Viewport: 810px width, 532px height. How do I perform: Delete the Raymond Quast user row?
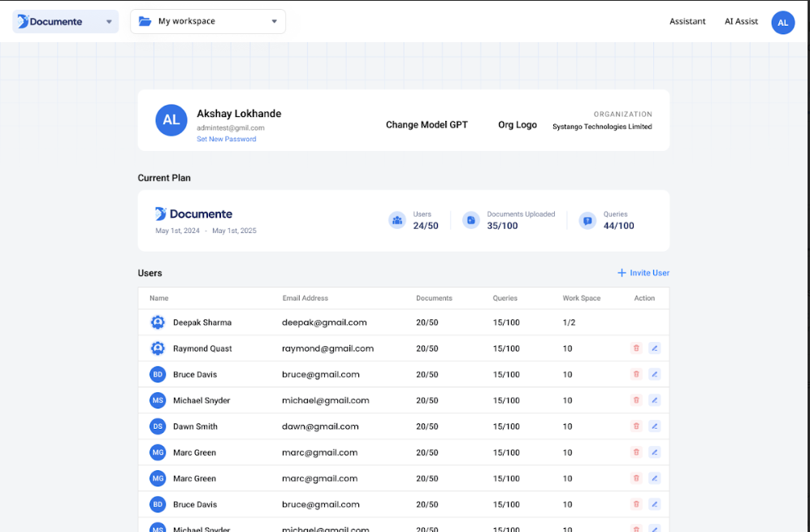(x=636, y=348)
